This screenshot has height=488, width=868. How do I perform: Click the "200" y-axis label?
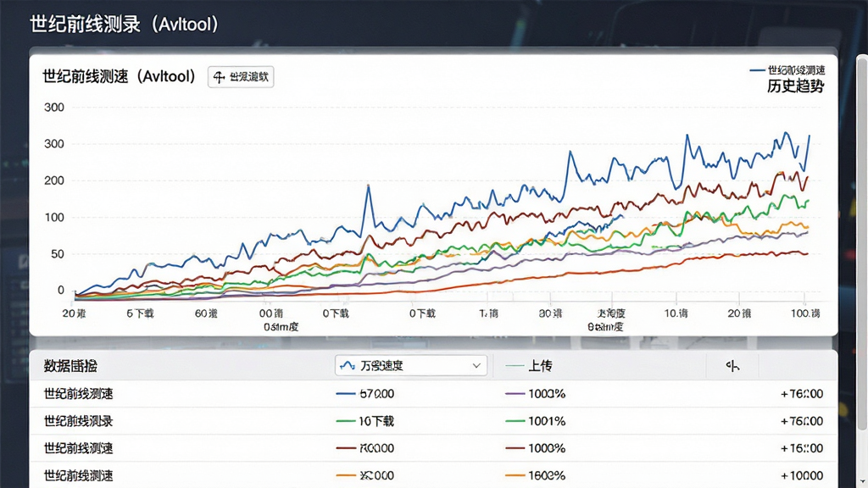coord(54,180)
